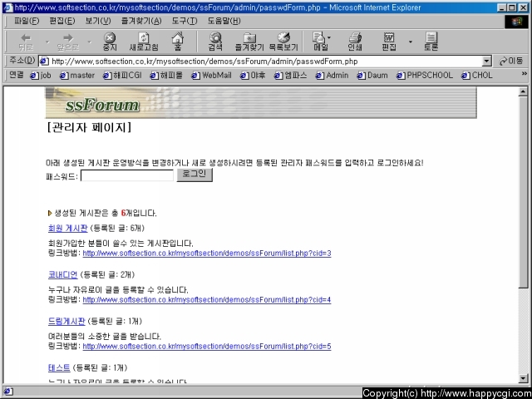The height and width of the screenshot is (399, 532).
Task: Open the 해피CGI links-bar shortcut
Action: coord(122,76)
